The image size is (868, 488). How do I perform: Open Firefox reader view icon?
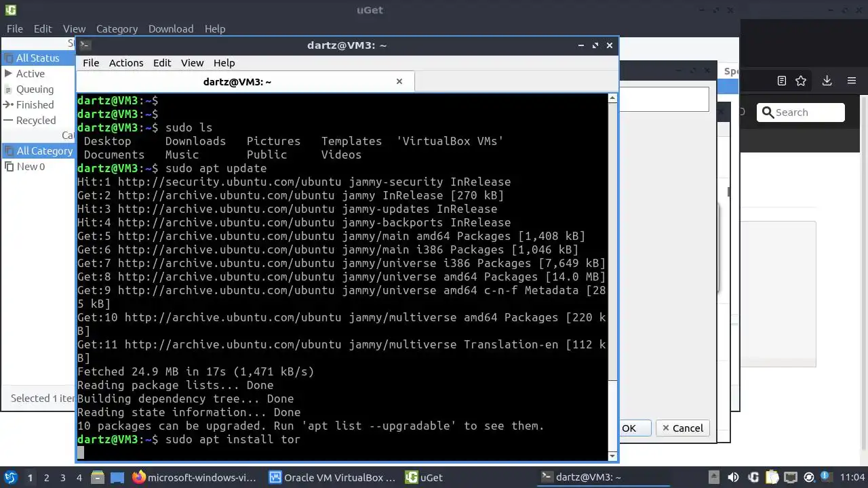pyautogui.click(x=781, y=81)
